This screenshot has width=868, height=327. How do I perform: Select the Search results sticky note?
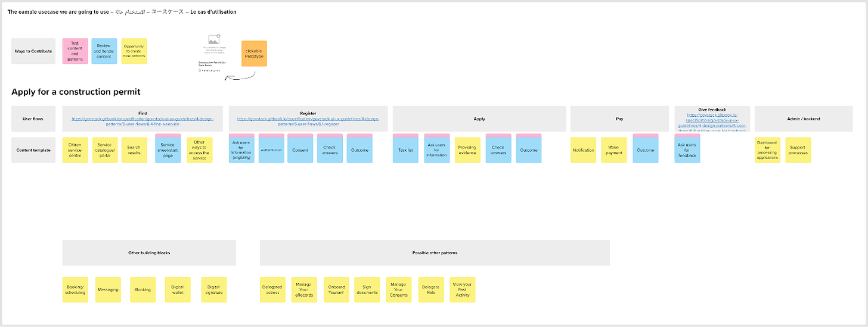coord(134,150)
